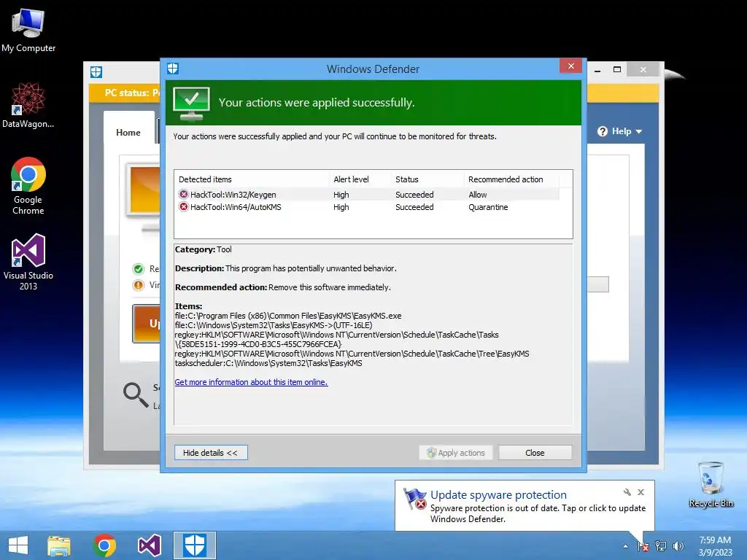Open Visual Studio 2013 desktop shortcut

pyautogui.click(x=28, y=262)
